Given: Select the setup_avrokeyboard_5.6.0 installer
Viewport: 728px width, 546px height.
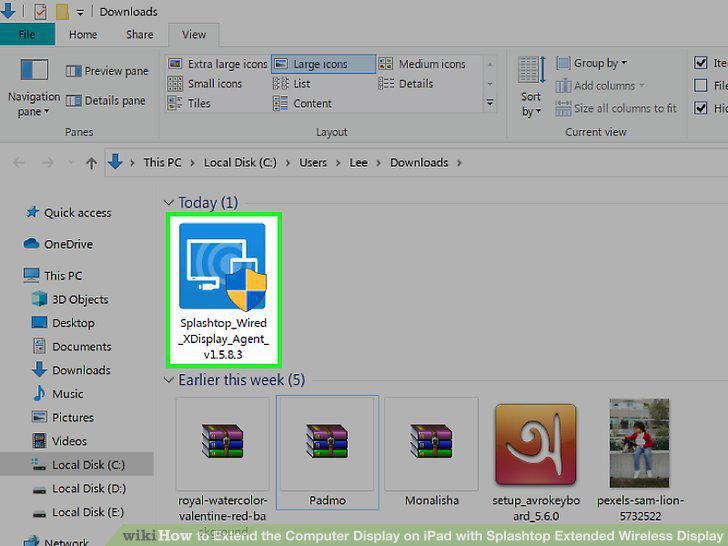Looking at the screenshot, I should [536, 462].
